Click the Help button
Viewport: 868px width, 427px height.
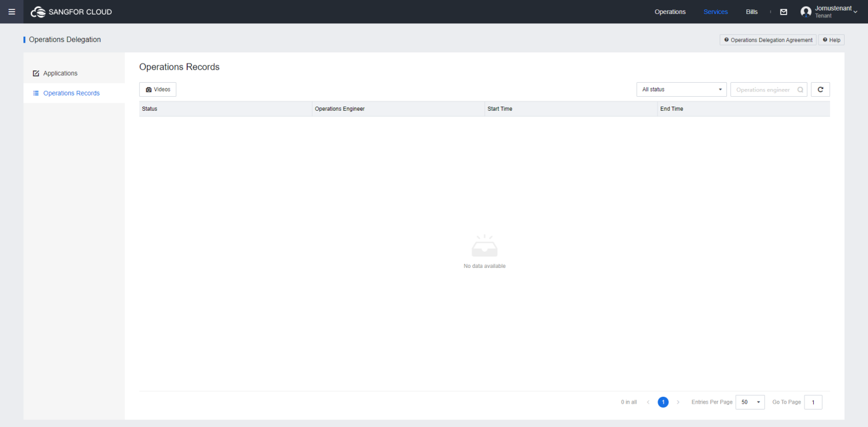(831, 40)
